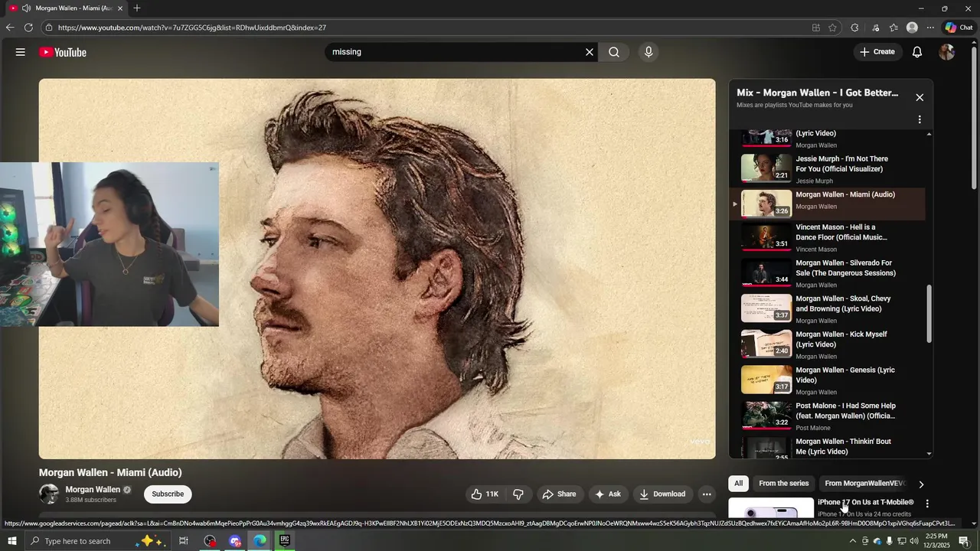Open the YouTube hamburger guide menu

21,52
